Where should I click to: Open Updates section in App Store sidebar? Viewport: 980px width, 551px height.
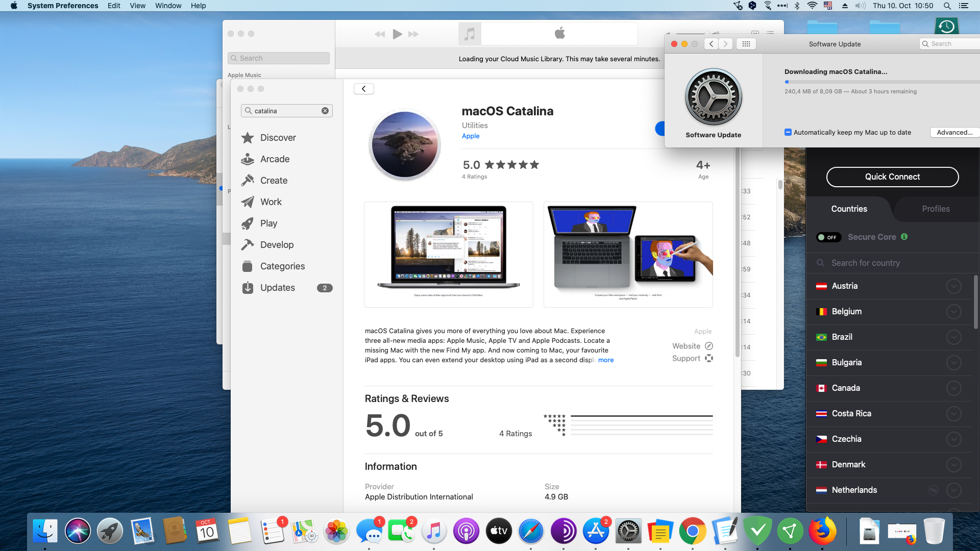pos(286,288)
